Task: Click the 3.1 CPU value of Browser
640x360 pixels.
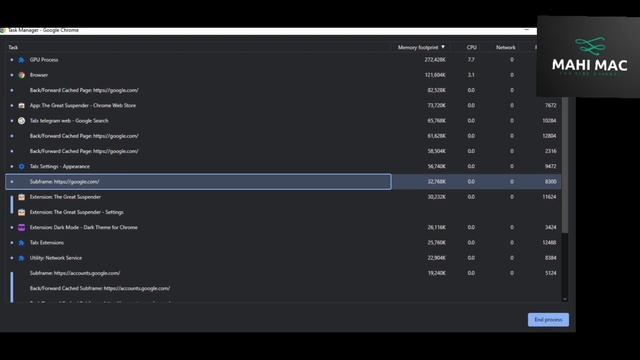Action: point(471,75)
